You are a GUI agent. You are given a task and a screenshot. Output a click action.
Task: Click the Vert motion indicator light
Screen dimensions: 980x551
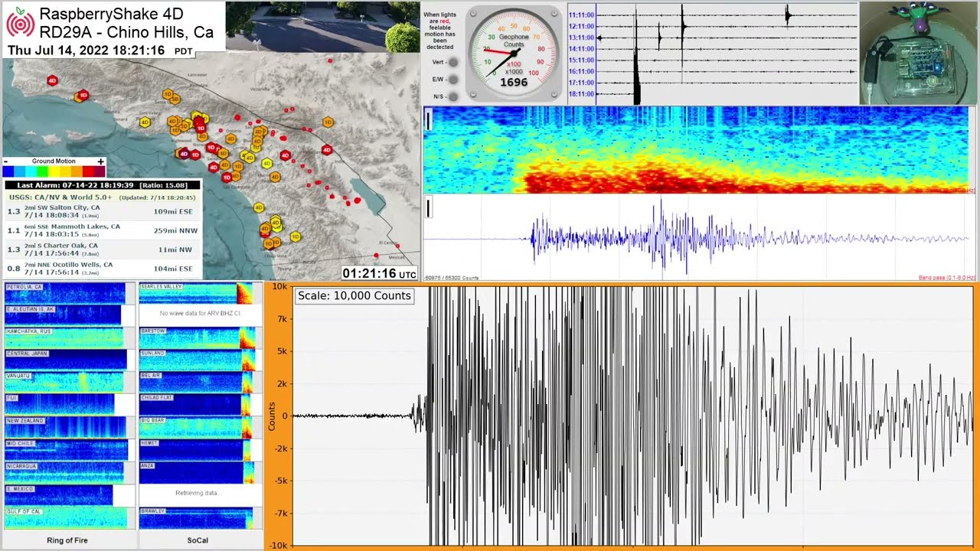click(453, 62)
